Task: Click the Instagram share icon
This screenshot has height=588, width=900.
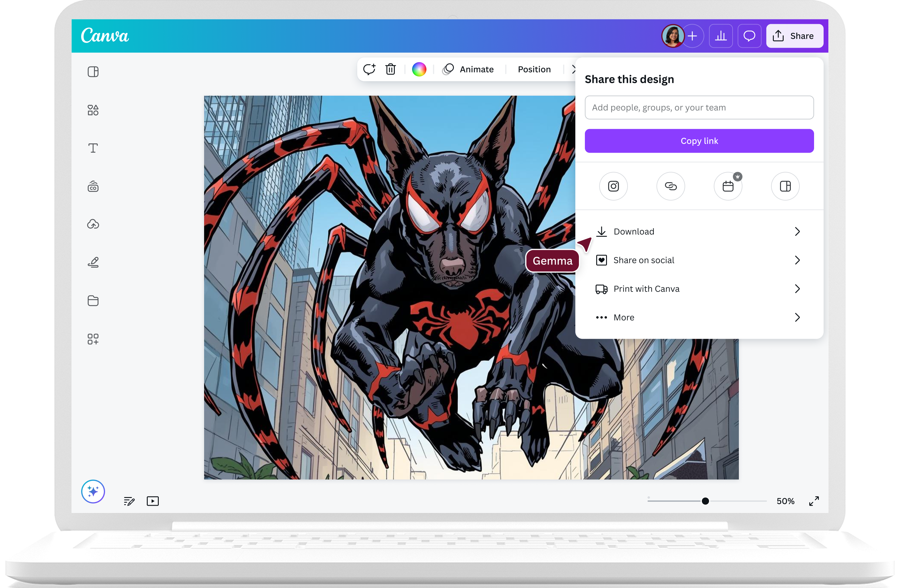Action: pyautogui.click(x=613, y=186)
